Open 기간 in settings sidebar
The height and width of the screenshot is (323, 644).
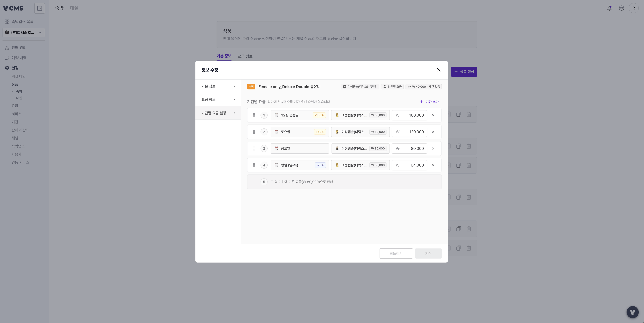click(x=15, y=122)
